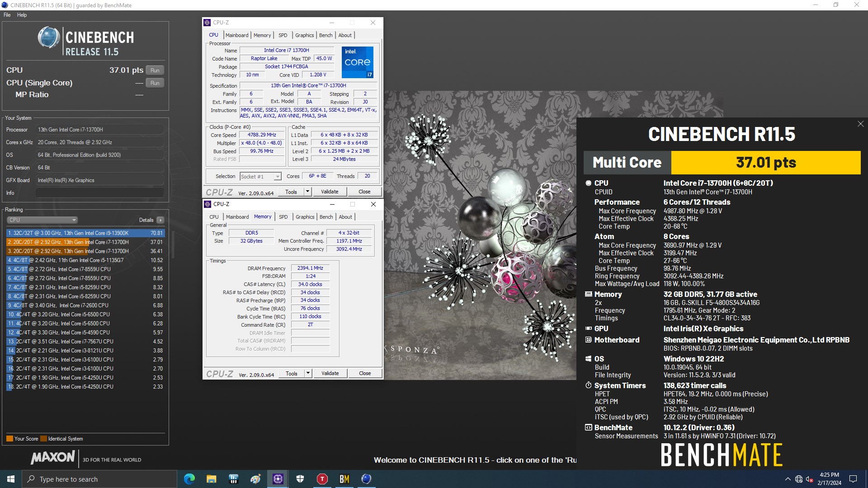868x488 pixels.
Task: Open the notification center icon
Action: pyautogui.click(x=853, y=479)
